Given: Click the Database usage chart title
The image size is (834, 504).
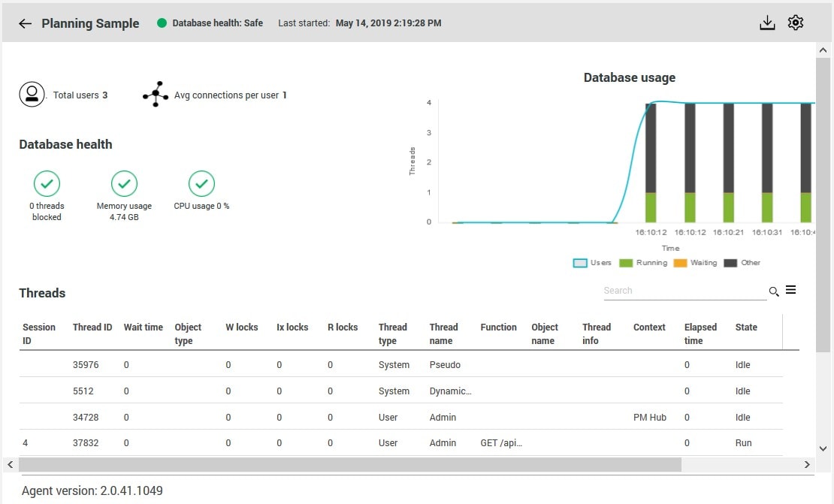Looking at the screenshot, I should (x=629, y=77).
